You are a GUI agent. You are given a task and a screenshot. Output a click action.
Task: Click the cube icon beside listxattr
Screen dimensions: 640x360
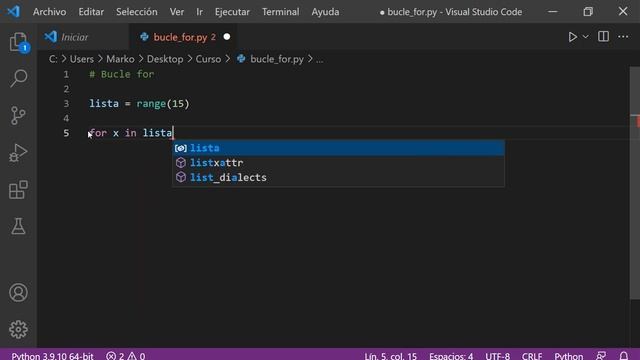tap(181, 162)
